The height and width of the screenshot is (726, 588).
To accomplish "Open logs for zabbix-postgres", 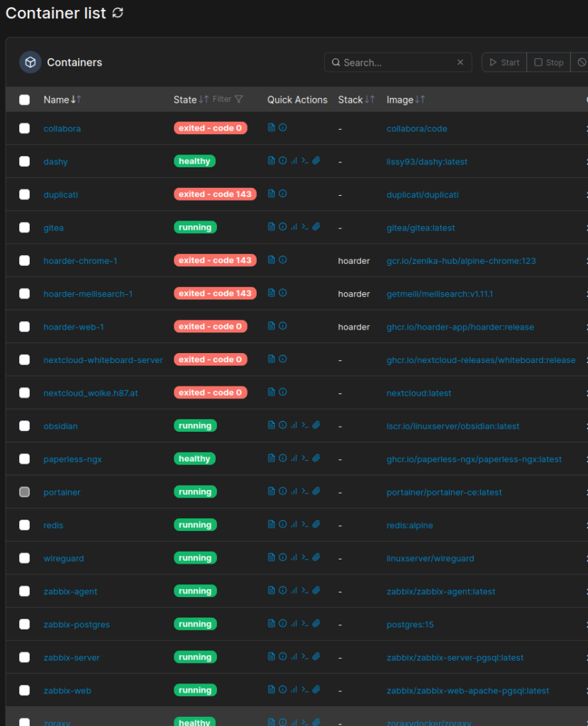I will coord(272,623).
